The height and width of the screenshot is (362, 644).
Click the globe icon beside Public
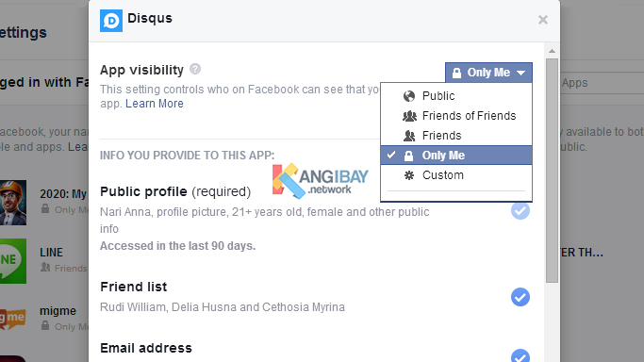(x=409, y=96)
